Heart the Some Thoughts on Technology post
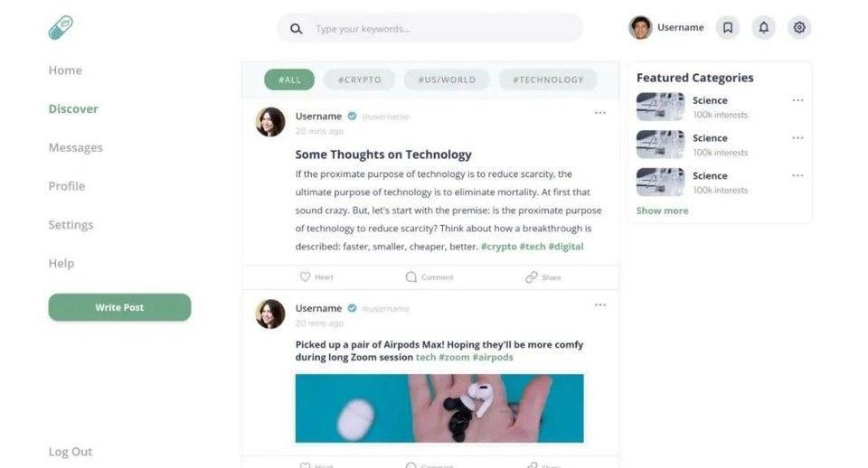Viewport: 868px width, 468px height. point(316,277)
